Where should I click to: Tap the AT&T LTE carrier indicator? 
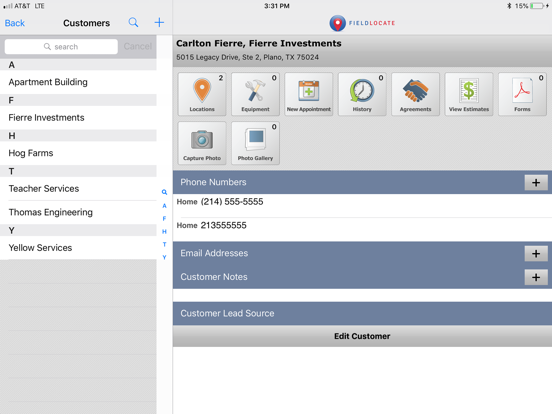24,6
